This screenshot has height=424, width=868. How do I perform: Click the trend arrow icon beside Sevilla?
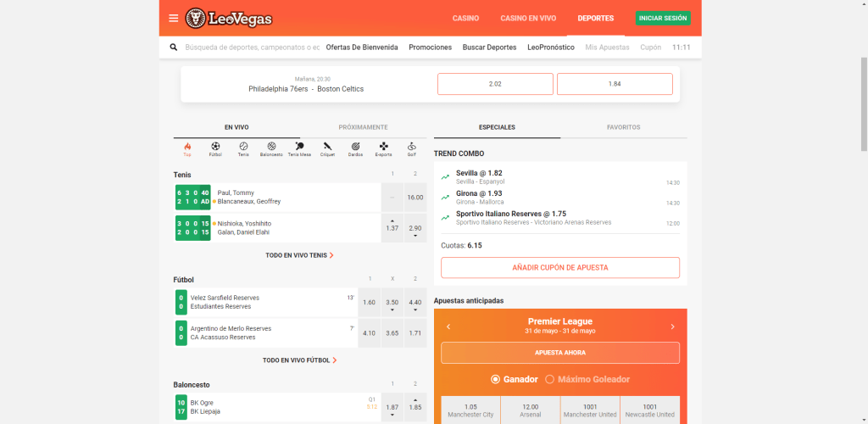pyautogui.click(x=445, y=177)
